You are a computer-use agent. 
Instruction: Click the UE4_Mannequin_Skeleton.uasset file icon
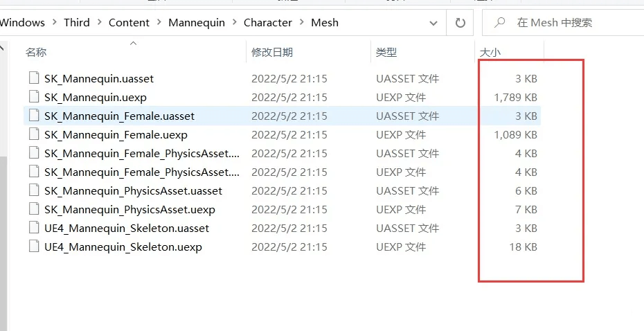[33, 228]
